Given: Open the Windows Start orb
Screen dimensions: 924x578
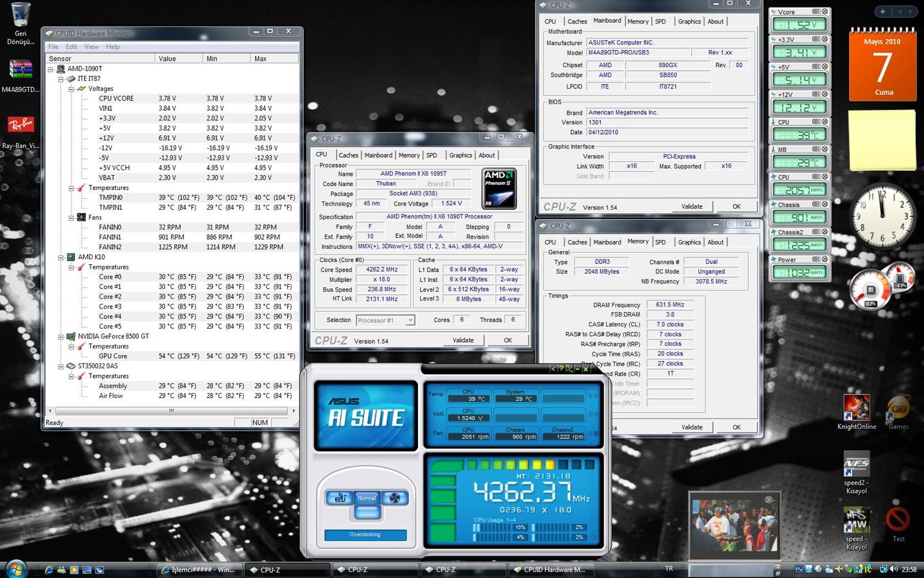Looking at the screenshot, I should point(16,569).
